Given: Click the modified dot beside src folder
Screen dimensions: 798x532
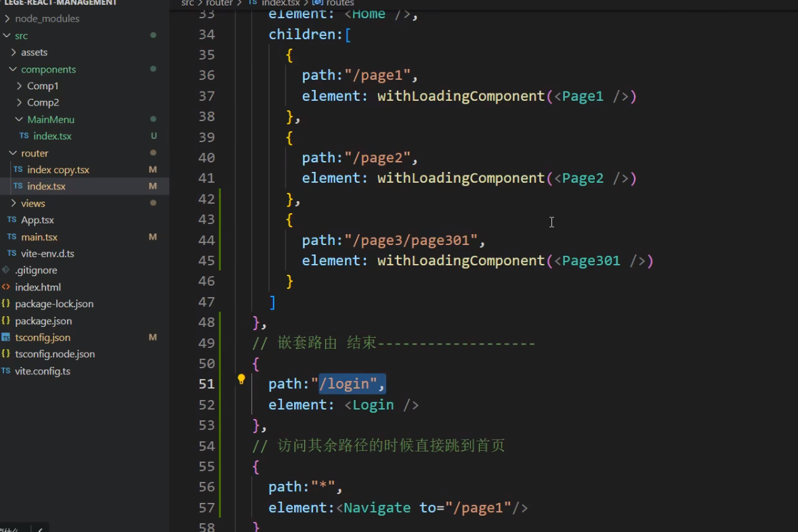Looking at the screenshot, I should (x=153, y=35).
